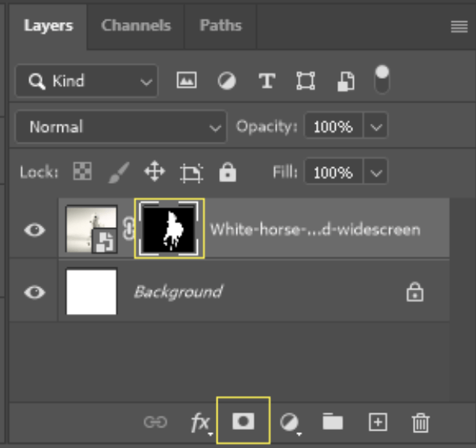Click the Background layer lock icon
Screen dimensions: 476x448
pos(415,292)
